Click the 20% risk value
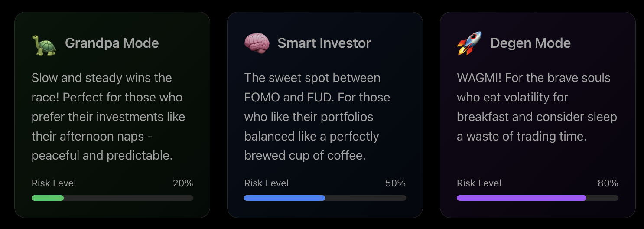Image resolution: width=644 pixels, height=229 pixels. pyautogui.click(x=183, y=183)
